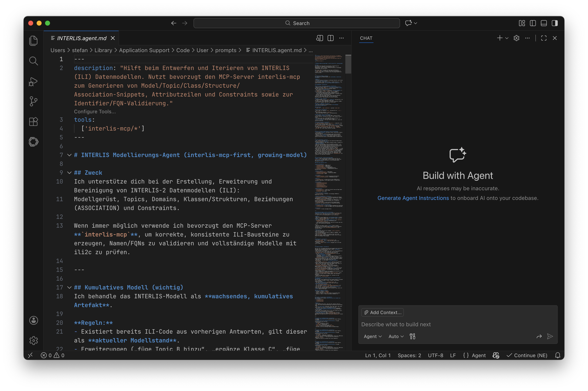This screenshot has width=588, height=391.
Task: Open the chat settings gear
Action: tap(516, 38)
